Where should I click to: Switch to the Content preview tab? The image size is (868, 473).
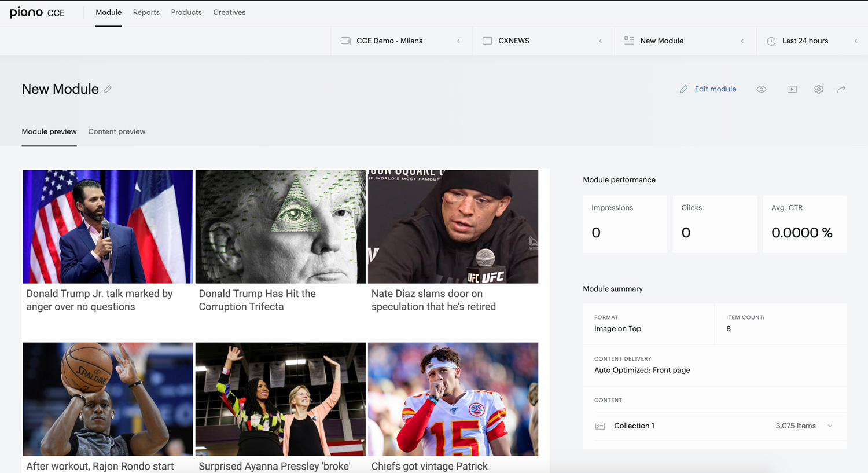117,131
